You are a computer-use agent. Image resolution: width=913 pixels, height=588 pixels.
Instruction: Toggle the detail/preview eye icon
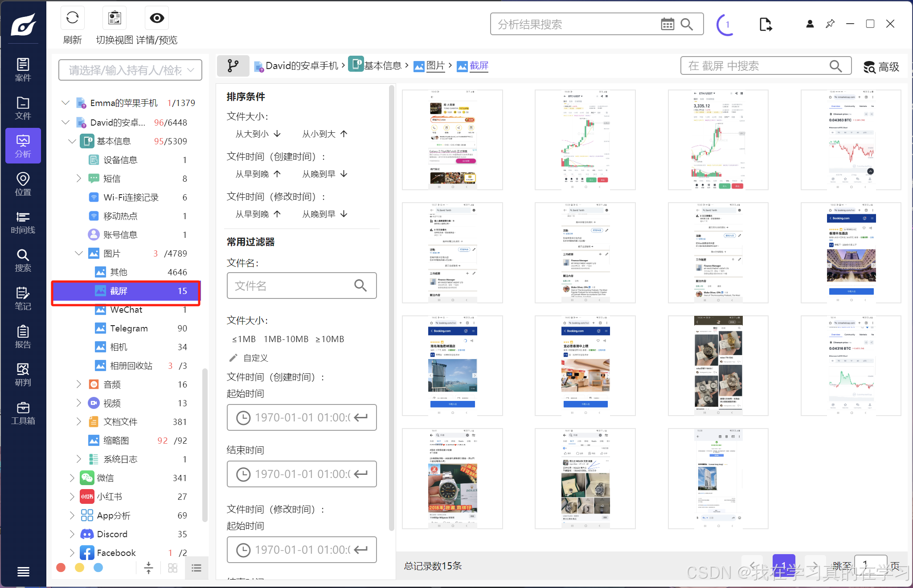(x=157, y=18)
